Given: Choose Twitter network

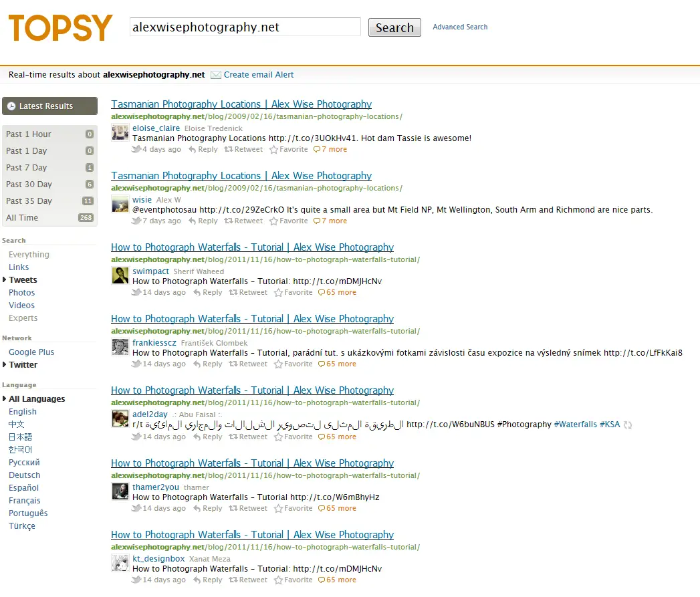Looking at the screenshot, I should 23,365.
